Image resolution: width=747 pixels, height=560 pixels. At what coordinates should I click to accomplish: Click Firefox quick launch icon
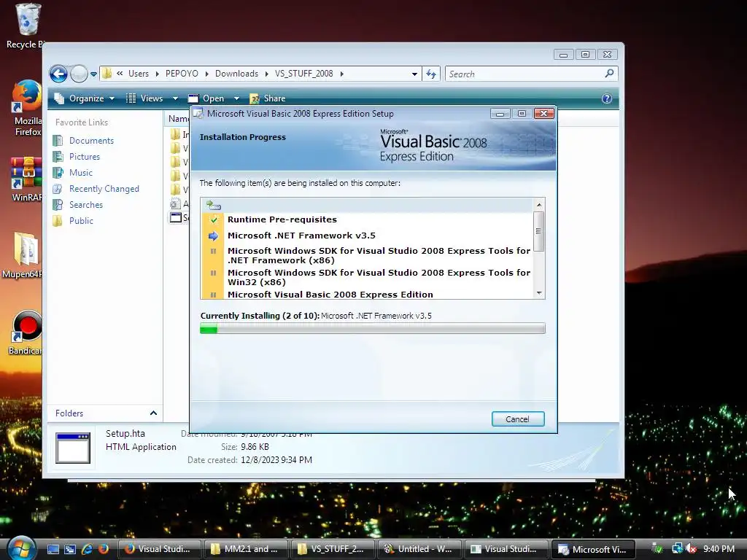(104, 549)
